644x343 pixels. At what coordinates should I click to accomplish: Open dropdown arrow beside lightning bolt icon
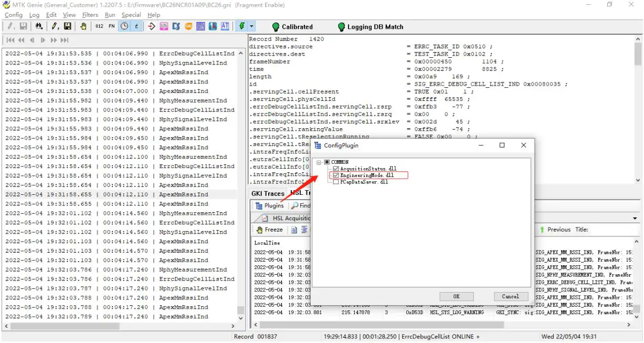click(252, 26)
